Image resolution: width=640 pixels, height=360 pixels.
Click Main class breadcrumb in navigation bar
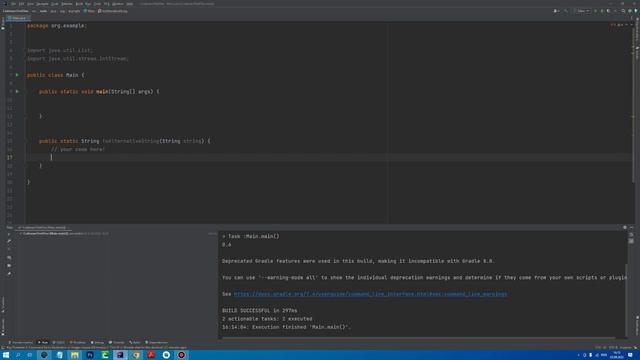[89, 11]
